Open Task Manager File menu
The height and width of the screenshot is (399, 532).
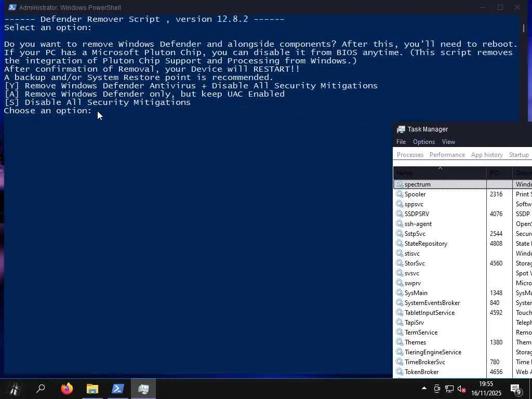pos(401,142)
